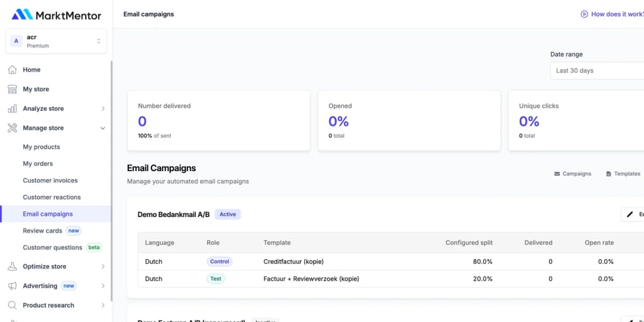Image resolution: width=644 pixels, height=322 pixels.
Task: Click the Number delivered stat card
Action: 218,120
